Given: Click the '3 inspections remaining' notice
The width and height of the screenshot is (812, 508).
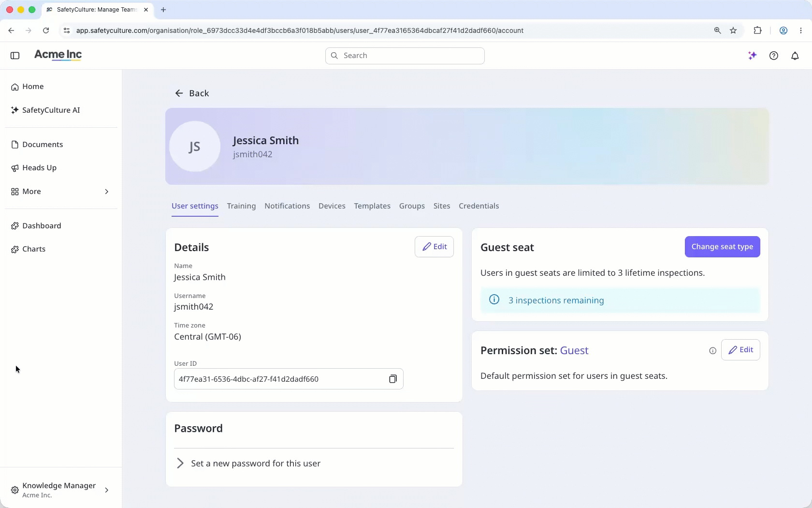Looking at the screenshot, I should pos(620,300).
